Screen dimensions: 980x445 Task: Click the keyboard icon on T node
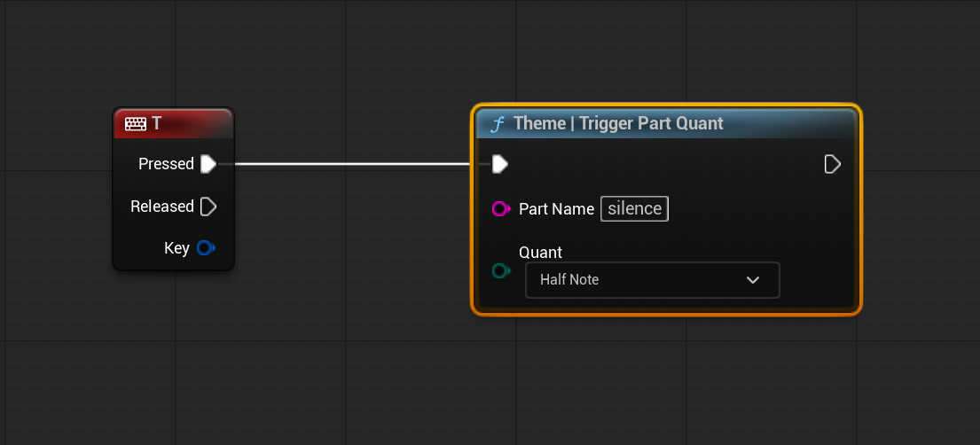(x=135, y=124)
